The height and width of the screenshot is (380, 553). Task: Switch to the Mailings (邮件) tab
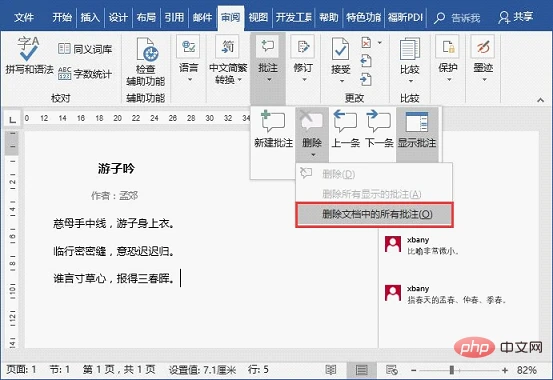point(202,17)
